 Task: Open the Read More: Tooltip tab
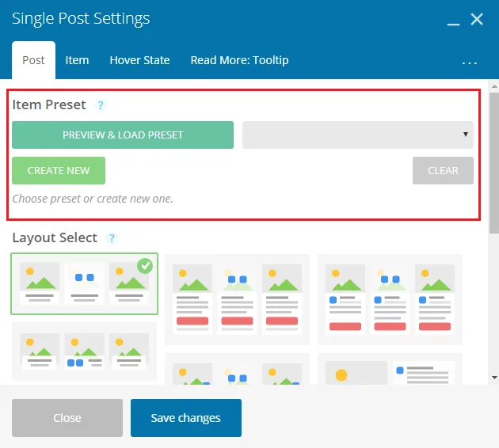[239, 60]
